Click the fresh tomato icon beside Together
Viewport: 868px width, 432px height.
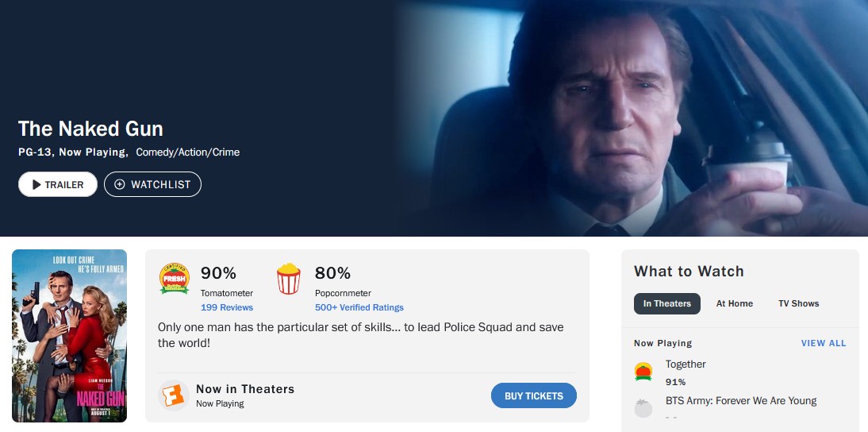[x=643, y=371]
